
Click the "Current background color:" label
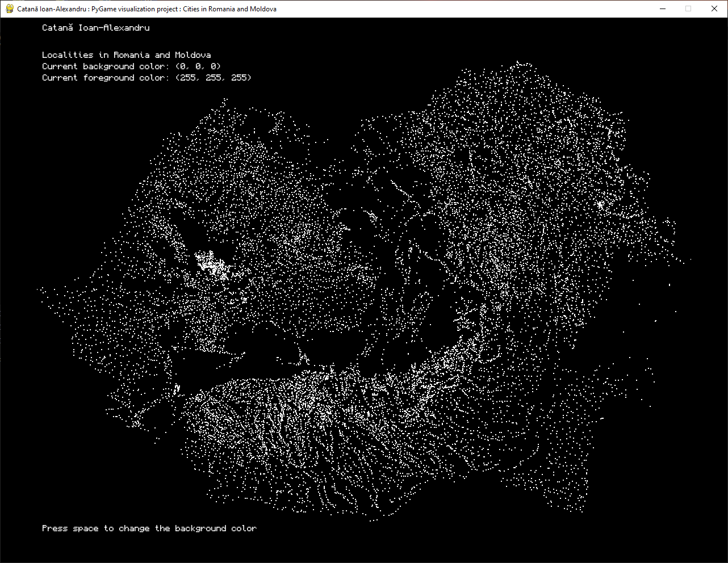105,66
